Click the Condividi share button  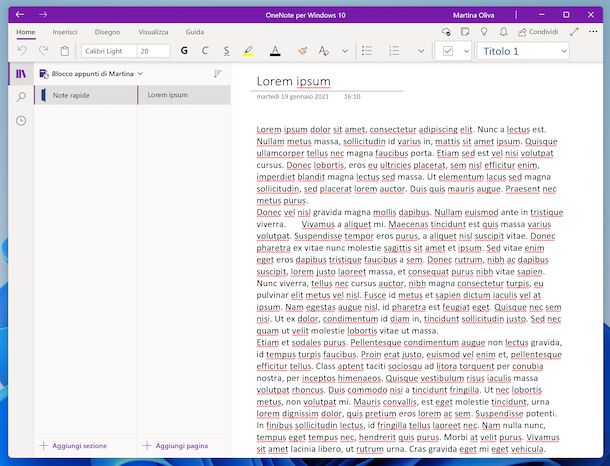(537, 32)
